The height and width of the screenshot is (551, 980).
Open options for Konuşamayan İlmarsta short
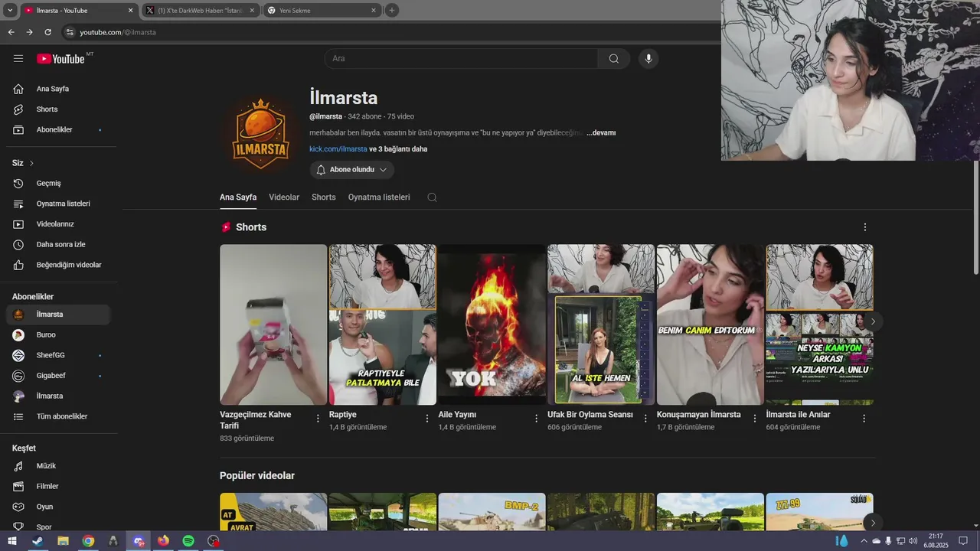755,419
